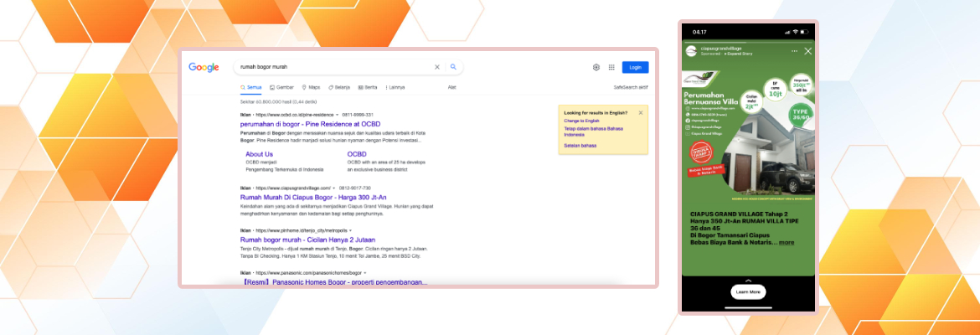Tap the Ciapus Grand Village logo in ad
The height and width of the screenshot is (335, 980).
699,80
